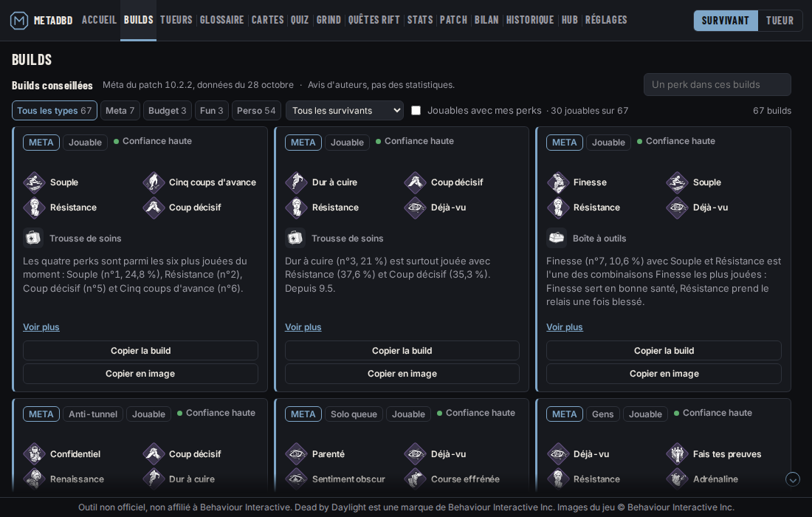Filter builds by Fun 3
This screenshot has width=812, height=517.
[212, 110]
